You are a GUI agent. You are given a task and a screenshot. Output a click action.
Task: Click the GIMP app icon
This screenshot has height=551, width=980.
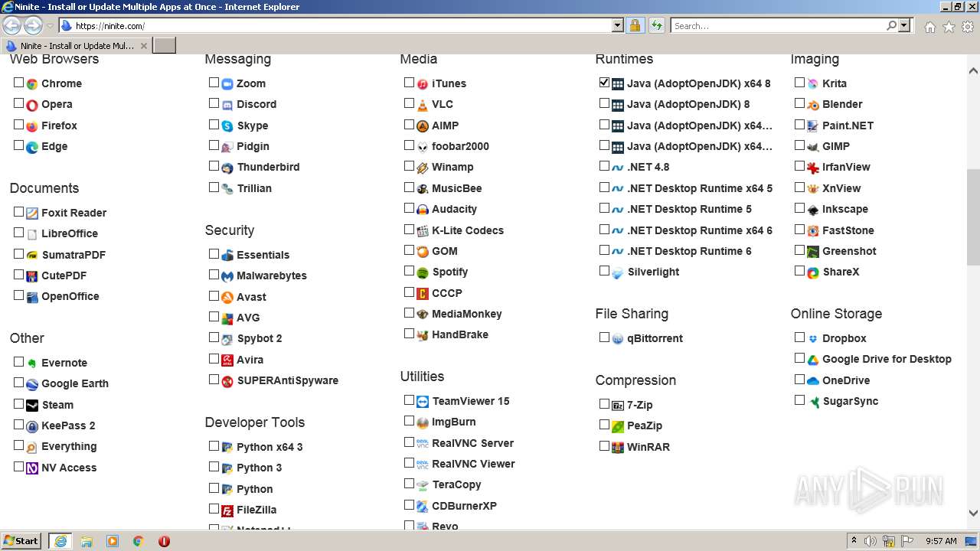(813, 147)
